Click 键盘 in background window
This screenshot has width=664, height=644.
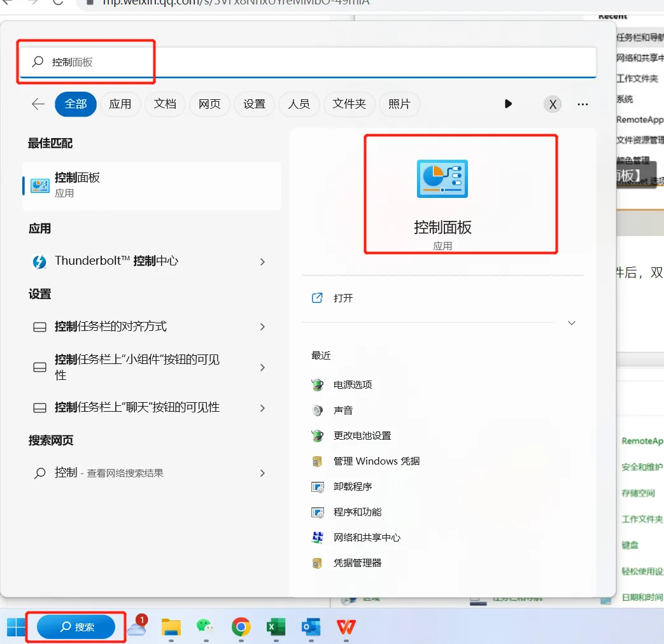coord(630,545)
